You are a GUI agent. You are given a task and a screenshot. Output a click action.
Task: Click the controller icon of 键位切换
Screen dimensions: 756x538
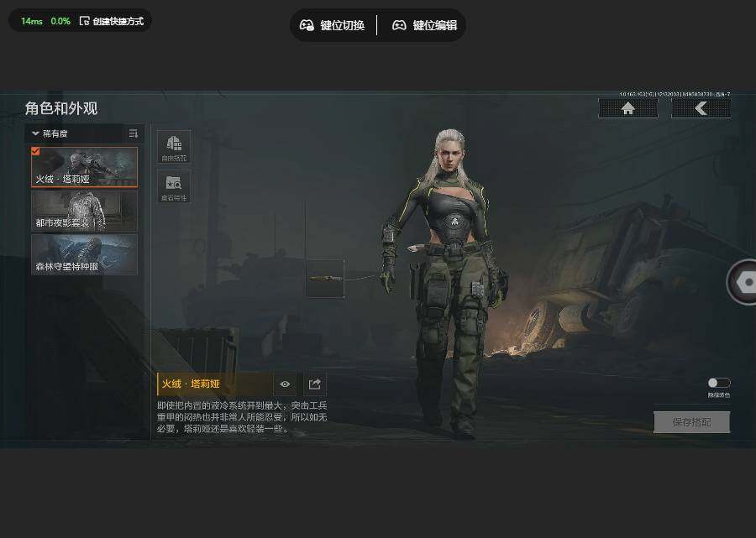[x=307, y=25]
